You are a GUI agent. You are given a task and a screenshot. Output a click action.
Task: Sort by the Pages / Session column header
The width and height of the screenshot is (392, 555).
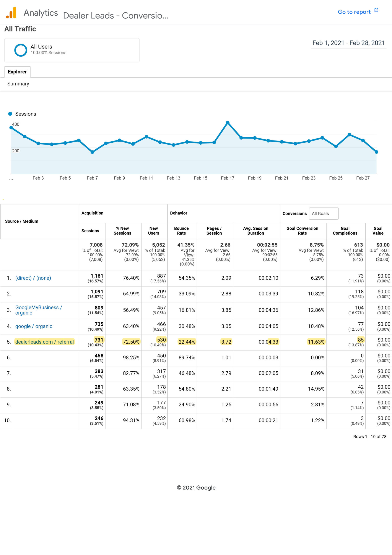[x=214, y=231]
